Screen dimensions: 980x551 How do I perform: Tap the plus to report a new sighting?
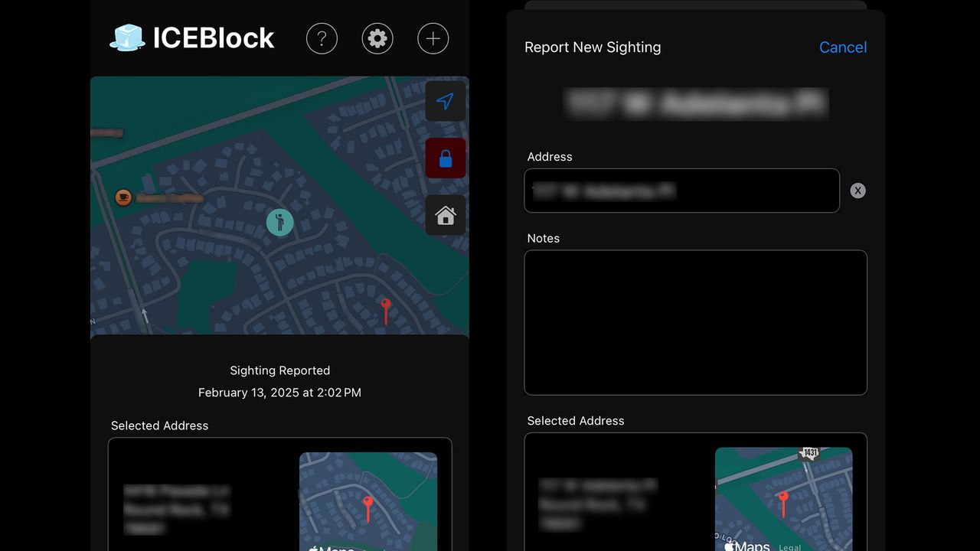(433, 38)
